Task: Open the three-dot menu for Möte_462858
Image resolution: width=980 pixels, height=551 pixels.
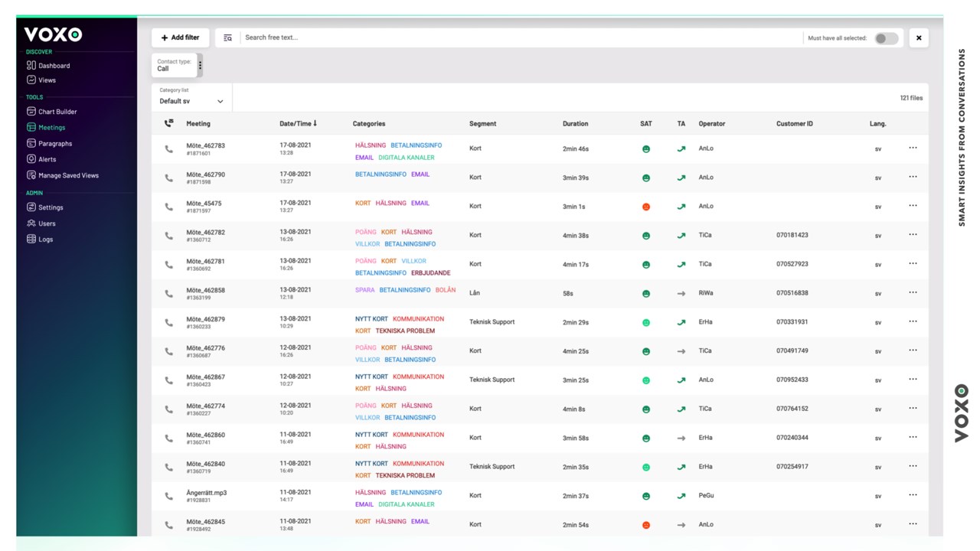Action: tap(913, 292)
